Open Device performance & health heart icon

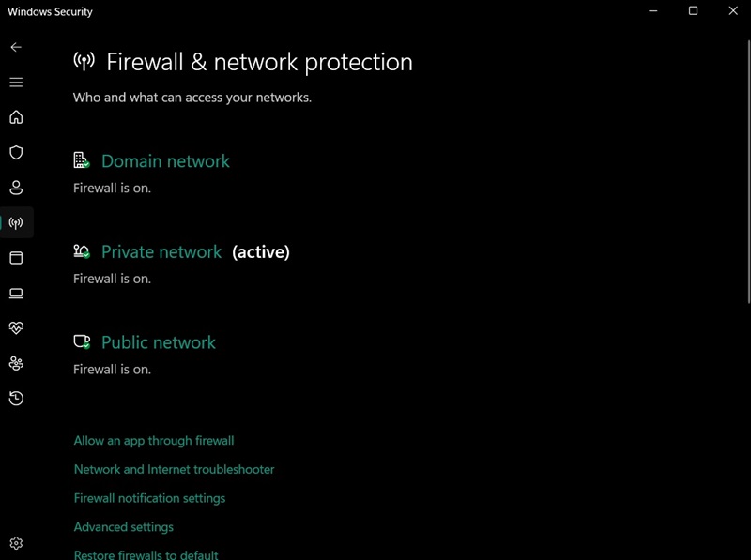pos(15,327)
